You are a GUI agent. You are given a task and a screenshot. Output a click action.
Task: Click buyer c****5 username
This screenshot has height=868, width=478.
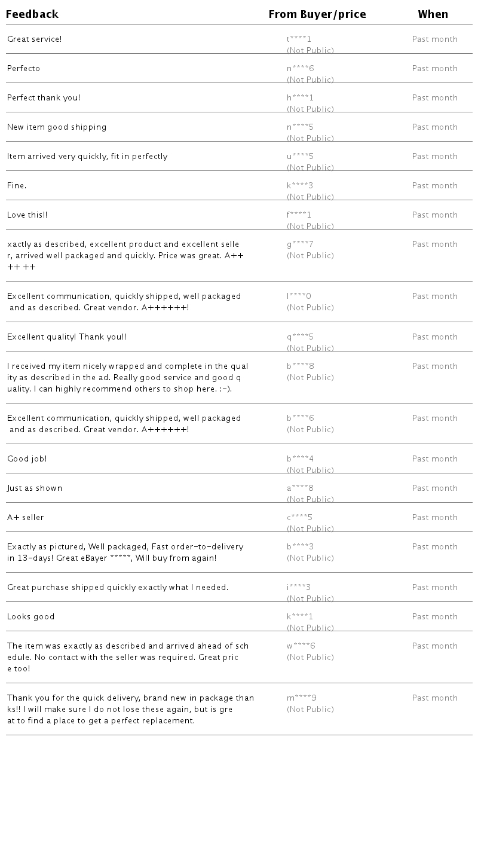[x=299, y=518]
